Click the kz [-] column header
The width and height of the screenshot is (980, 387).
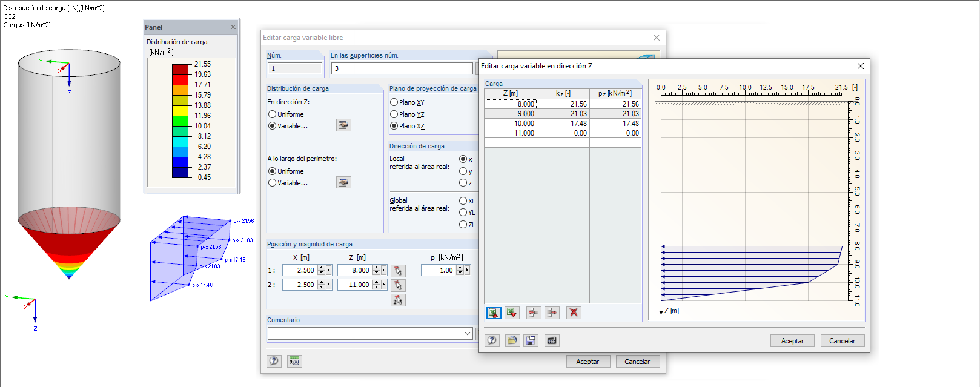tap(563, 93)
